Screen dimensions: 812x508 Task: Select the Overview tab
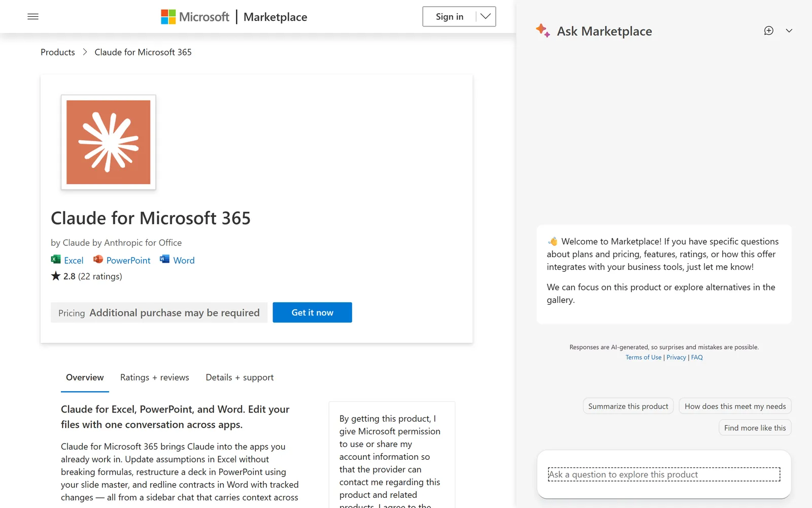tap(85, 377)
